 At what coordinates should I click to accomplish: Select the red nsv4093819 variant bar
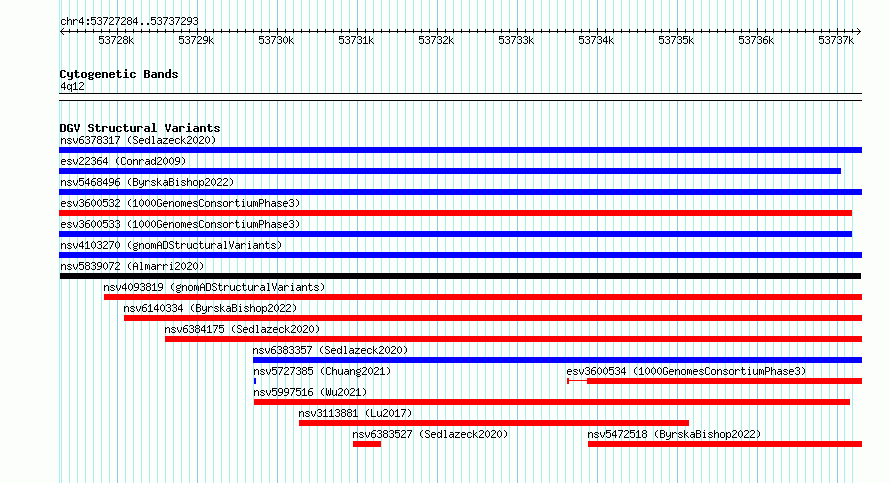(x=483, y=297)
